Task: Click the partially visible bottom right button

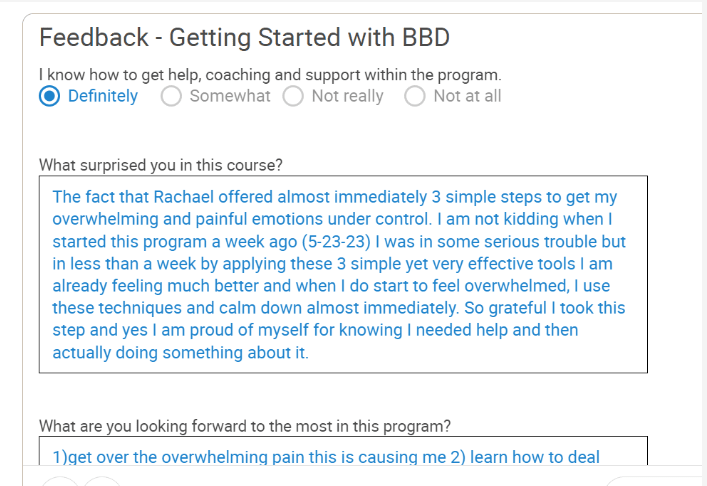Action: (654, 481)
